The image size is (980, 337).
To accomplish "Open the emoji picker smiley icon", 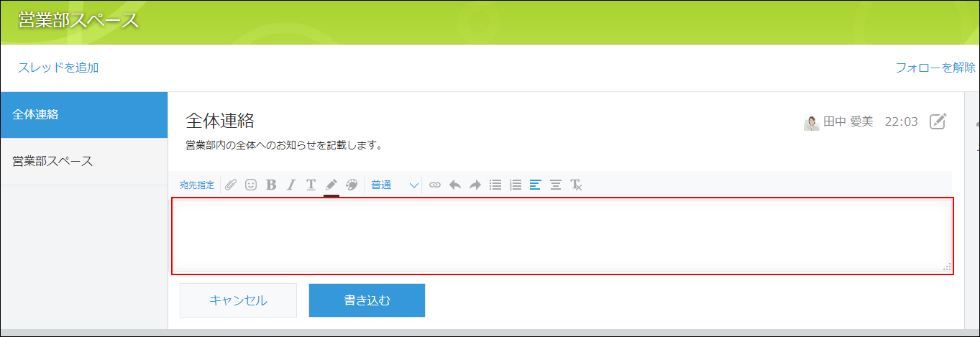I will point(251,185).
